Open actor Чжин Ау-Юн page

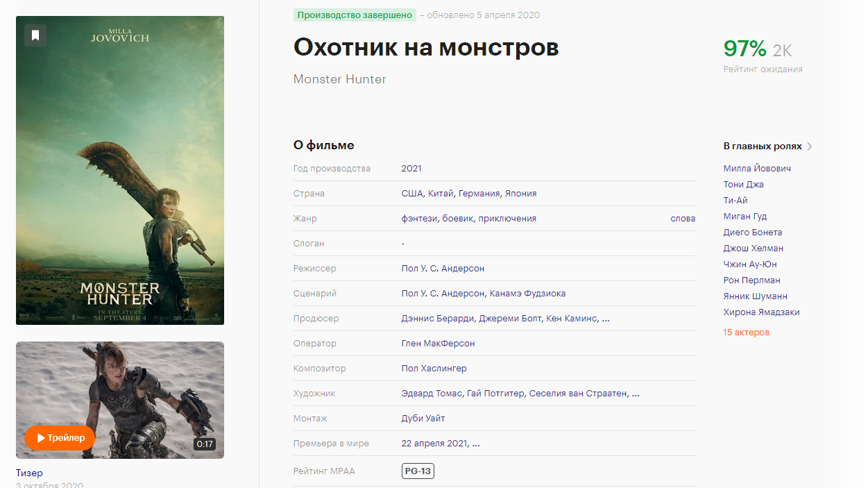[750, 264]
